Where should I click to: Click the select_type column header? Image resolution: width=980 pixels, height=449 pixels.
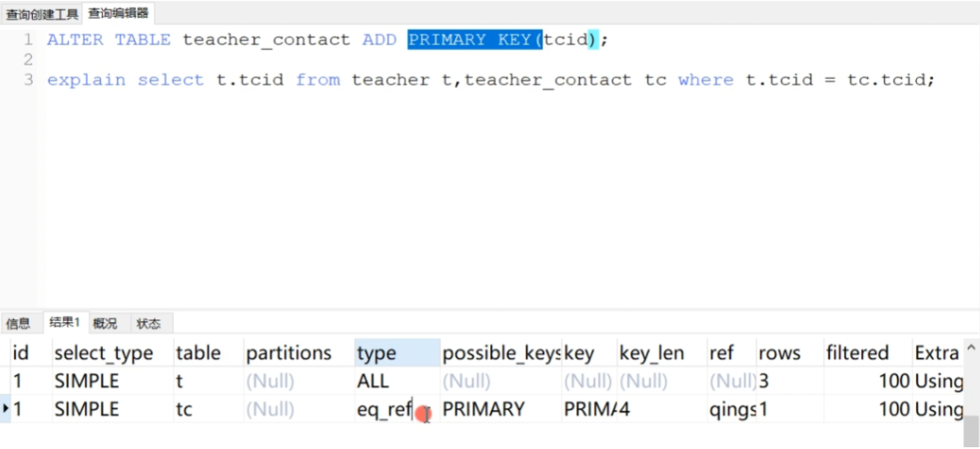point(113,353)
